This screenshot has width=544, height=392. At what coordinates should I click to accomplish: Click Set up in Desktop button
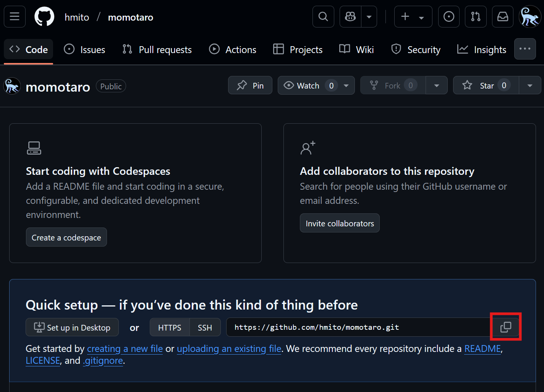pyautogui.click(x=72, y=327)
